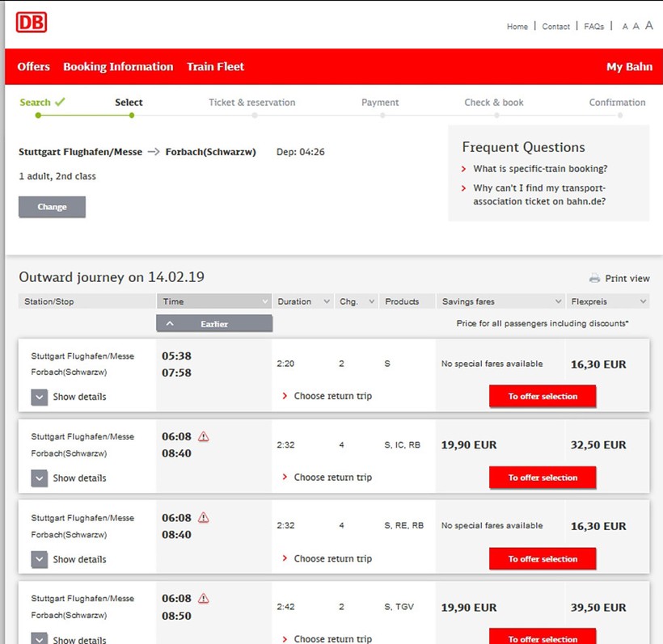663x644 pixels.
Task: Go back to the Search progress step
Action: tap(37, 103)
